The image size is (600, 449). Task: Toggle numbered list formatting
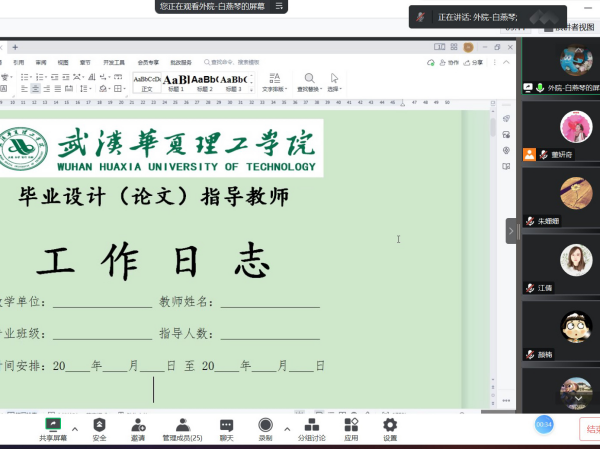tap(41, 77)
